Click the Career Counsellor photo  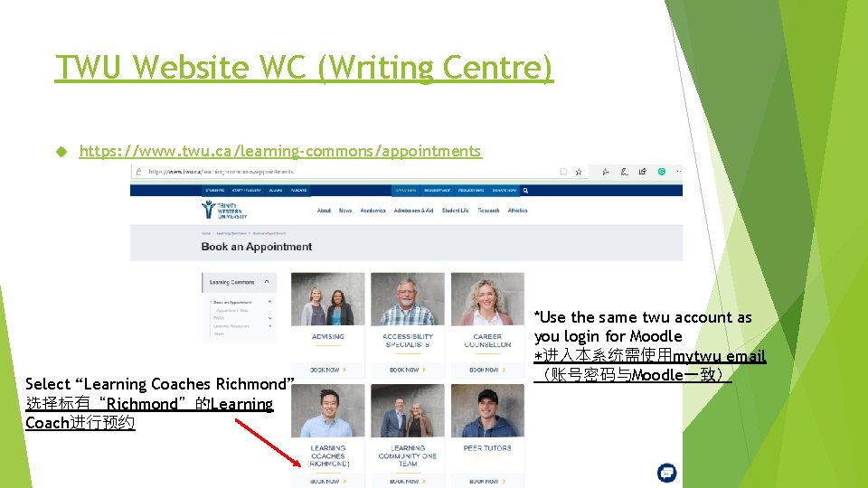pos(487,299)
